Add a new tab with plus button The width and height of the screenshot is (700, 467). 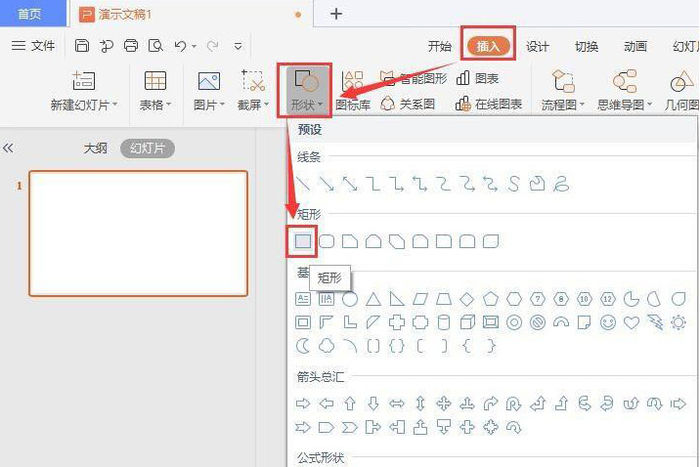pyautogui.click(x=336, y=14)
